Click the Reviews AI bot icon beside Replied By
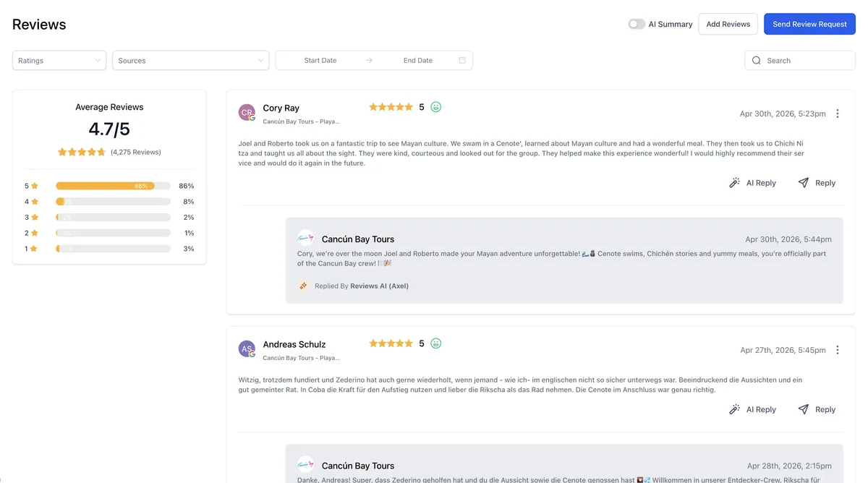This screenshot has height=483, width=868. tap(304, 286)
